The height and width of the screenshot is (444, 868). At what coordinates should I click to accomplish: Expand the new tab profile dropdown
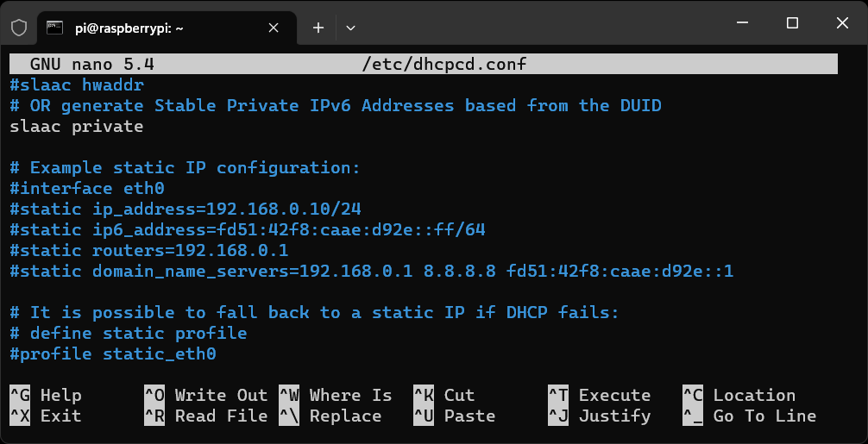350,28
